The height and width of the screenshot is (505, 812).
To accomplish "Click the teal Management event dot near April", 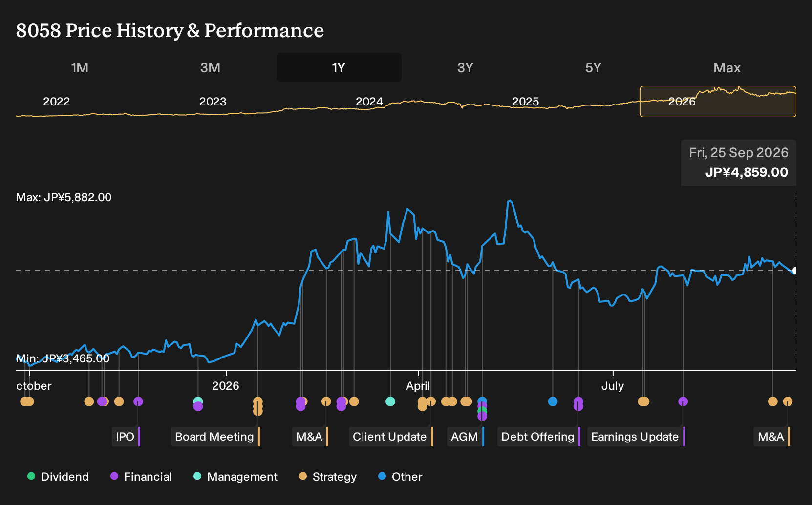I will (x=390, y=401).
